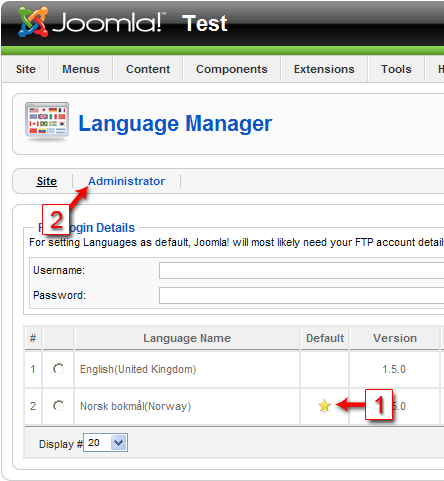
Task: Open the Display # dropdown
Action: [105, 443]
